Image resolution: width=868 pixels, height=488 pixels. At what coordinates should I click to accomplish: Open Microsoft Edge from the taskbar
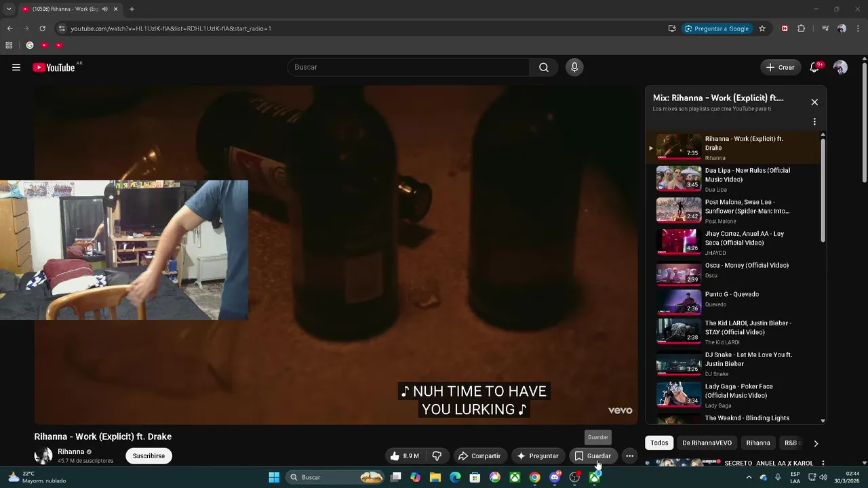[455, 477]
